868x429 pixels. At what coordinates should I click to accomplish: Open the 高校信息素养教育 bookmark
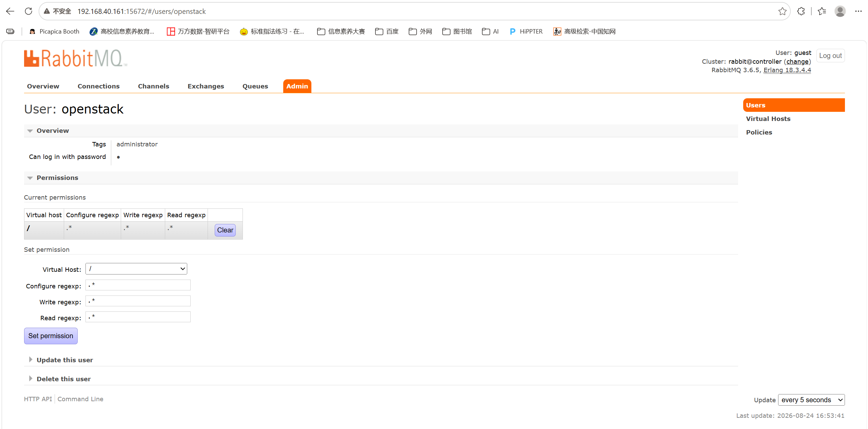122,32
